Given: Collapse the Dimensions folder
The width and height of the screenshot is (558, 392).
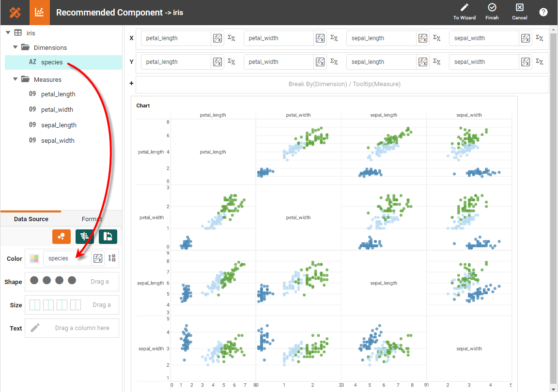Looking at the screenshot, I should (x=16, y=47).
